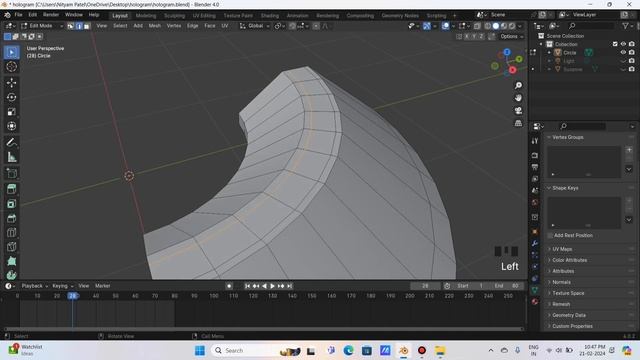Select the Rotate tool
This screenshot has width=640, height=360.
pos(11,97)
